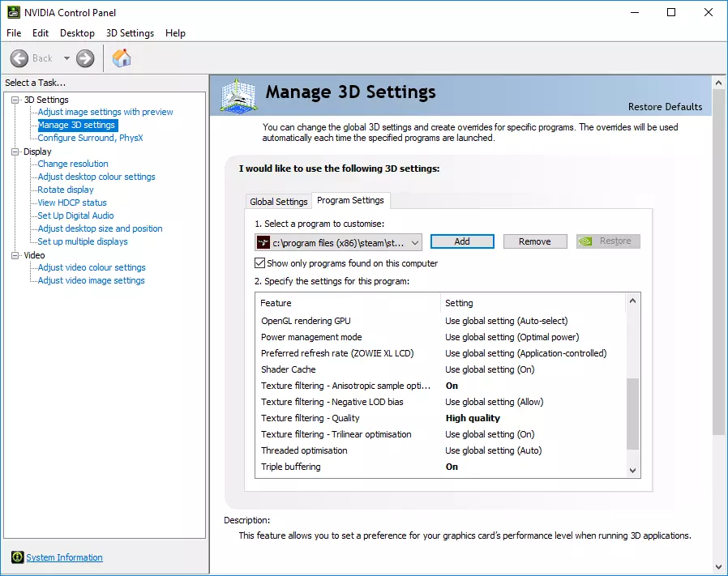Click Restore Defaults link
The width and height of the screenshot is (728, 576).
[665, 107]
